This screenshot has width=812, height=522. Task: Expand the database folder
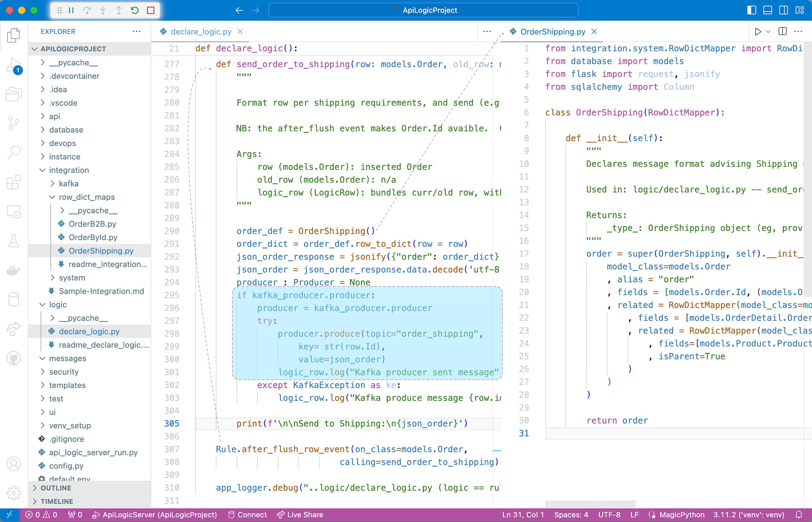tap(90, 130)
